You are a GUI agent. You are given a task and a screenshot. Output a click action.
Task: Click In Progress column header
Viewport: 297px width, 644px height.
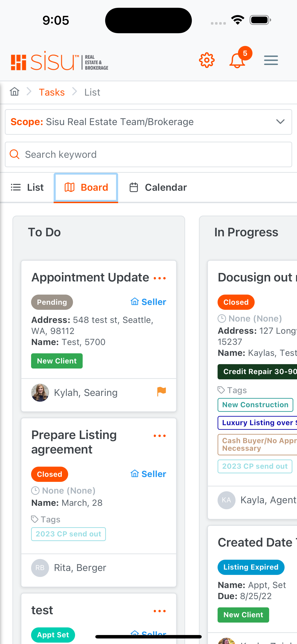[x=246, y=232]
